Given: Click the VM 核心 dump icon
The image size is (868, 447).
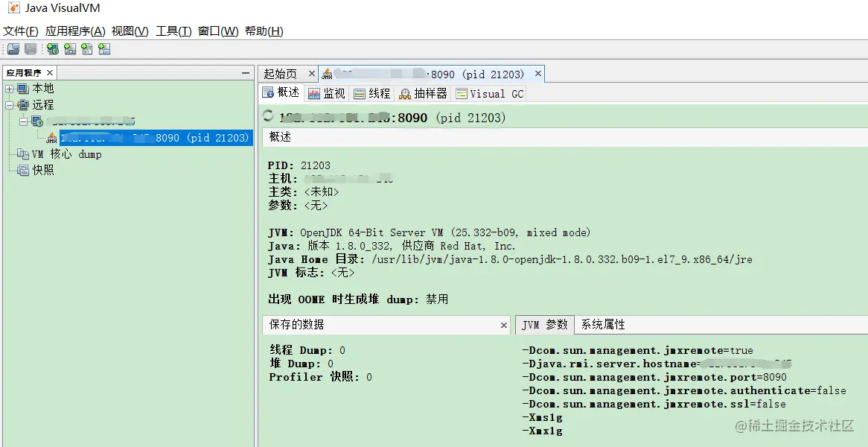Looking at the screenshot, I should 22,154.
